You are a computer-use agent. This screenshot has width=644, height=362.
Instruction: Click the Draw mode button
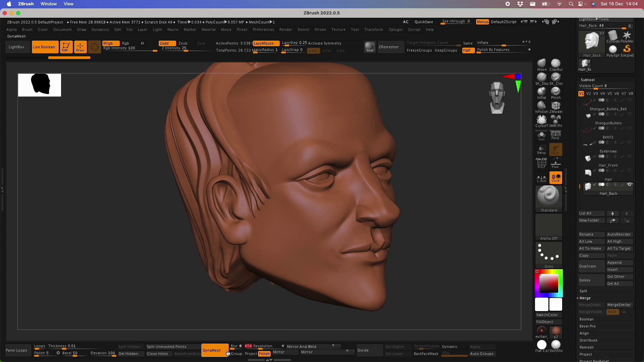[x=80, y=47]
